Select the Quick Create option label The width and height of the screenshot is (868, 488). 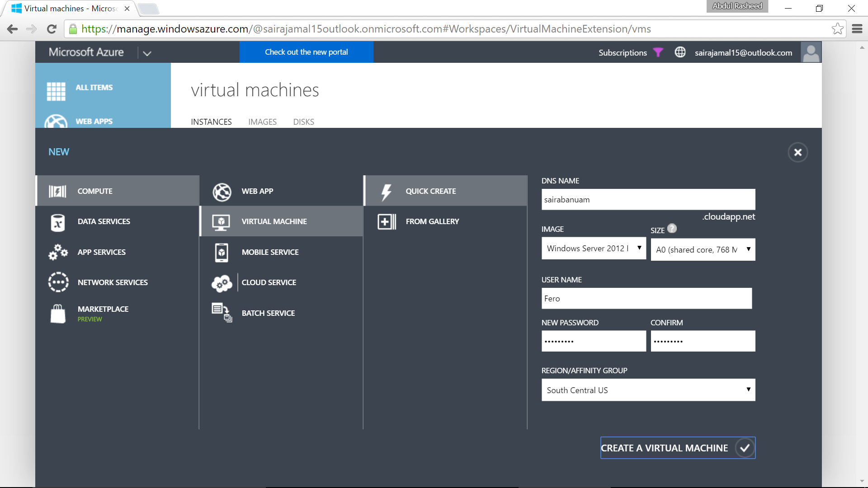(x=431, y=191)
